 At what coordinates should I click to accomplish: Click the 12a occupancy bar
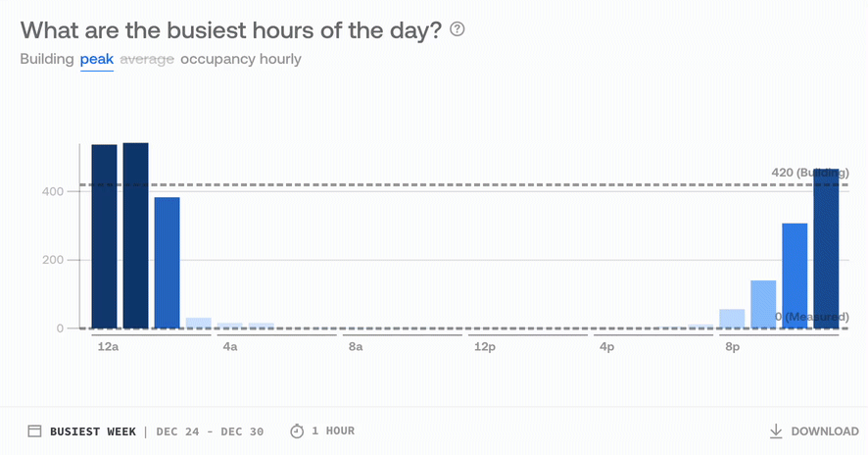104,236
